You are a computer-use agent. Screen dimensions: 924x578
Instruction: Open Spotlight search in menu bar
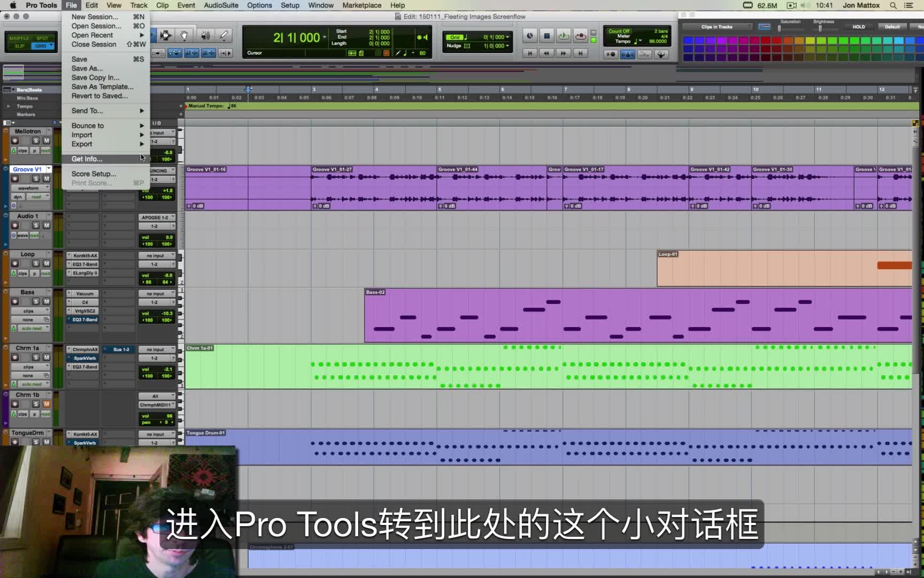(893, 5)
